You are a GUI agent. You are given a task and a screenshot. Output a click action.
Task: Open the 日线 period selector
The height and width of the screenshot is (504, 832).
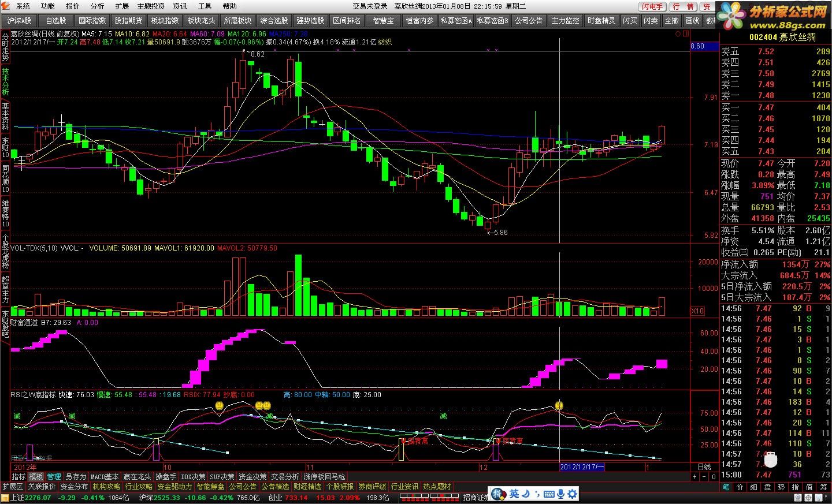tap(704, 466)
